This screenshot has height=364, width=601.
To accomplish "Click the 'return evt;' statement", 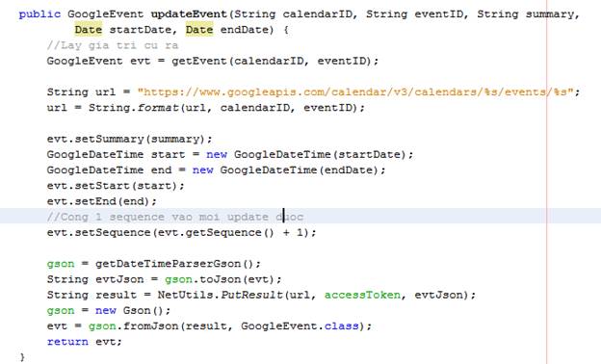I will click(x=85, y=342).
